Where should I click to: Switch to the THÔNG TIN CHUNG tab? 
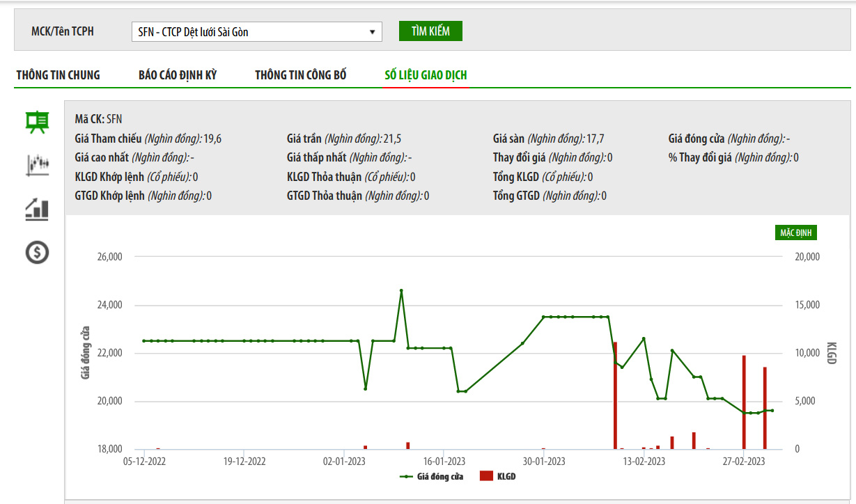(x=59, y=75)
